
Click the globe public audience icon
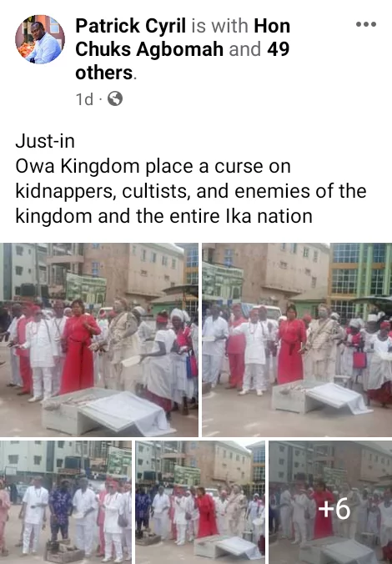(x=115, y=98)
